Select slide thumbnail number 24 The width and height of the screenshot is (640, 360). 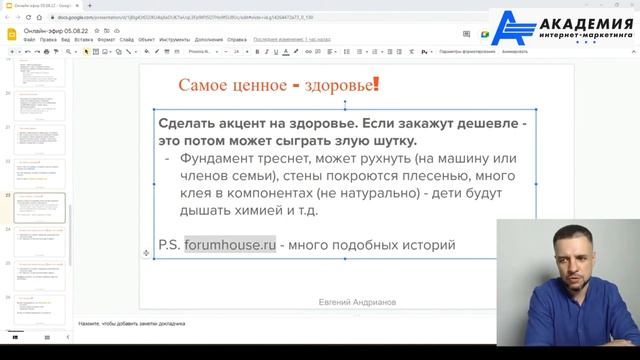pyautogui.click(x=39, y=242)
